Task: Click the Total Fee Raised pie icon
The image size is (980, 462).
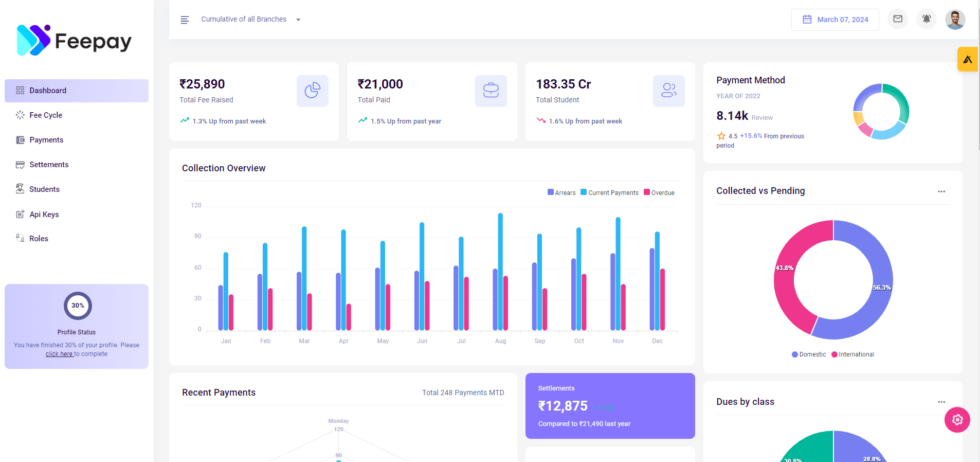Action: click(312, 91)
